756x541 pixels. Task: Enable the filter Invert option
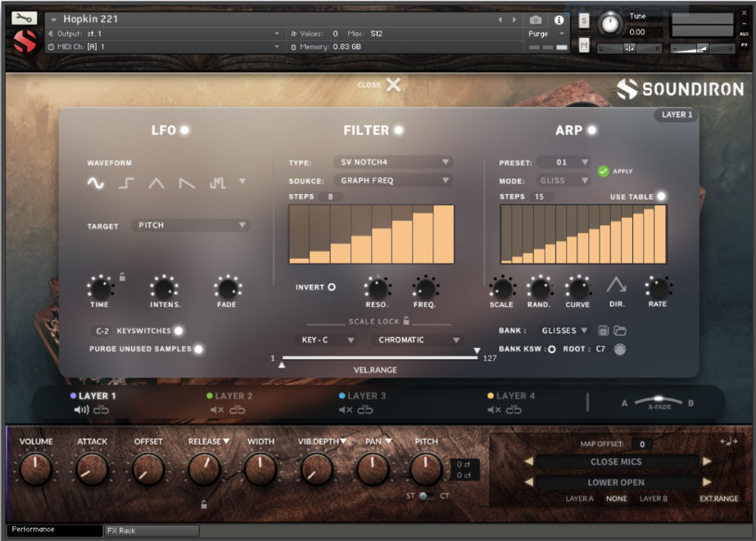tap(333, 287)
